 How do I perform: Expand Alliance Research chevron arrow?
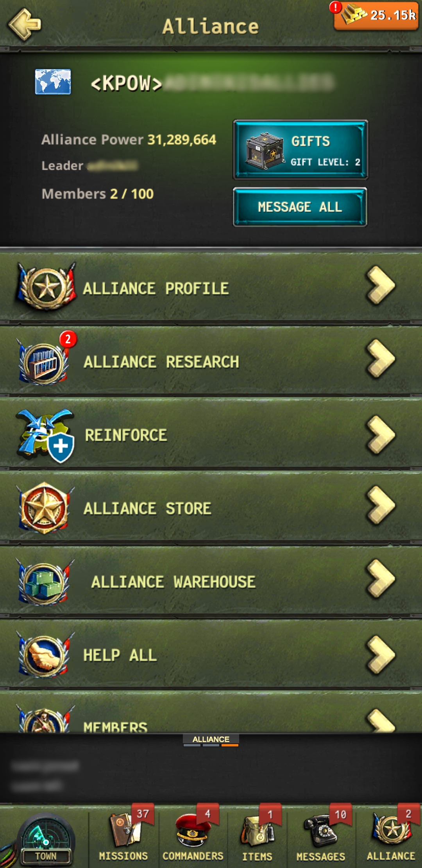tap(381, 359)
